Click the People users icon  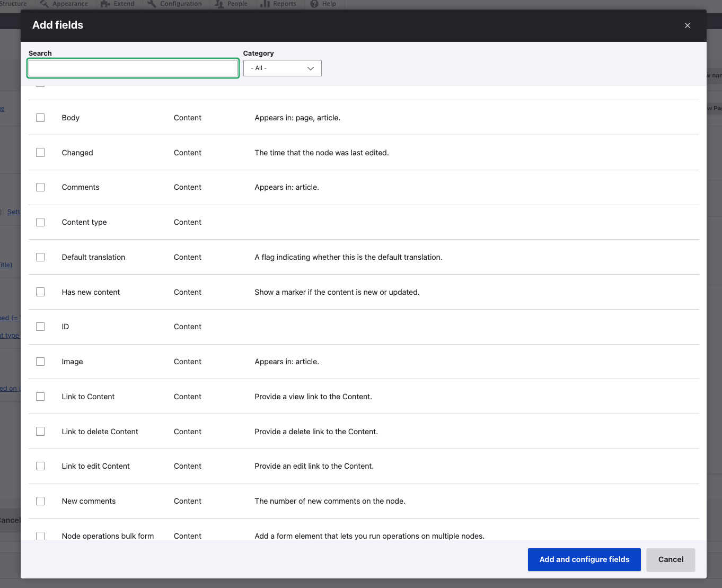click(219, 4)
